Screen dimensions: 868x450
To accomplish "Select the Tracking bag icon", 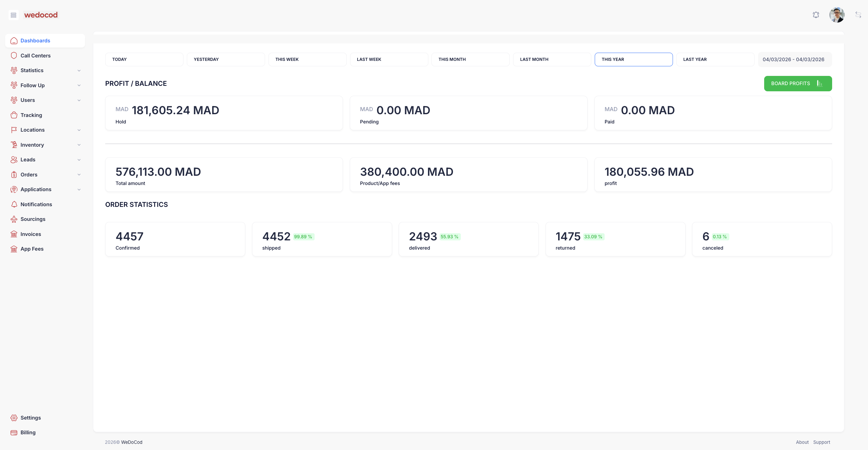I will pyautogui.click(x=14, y=115).
